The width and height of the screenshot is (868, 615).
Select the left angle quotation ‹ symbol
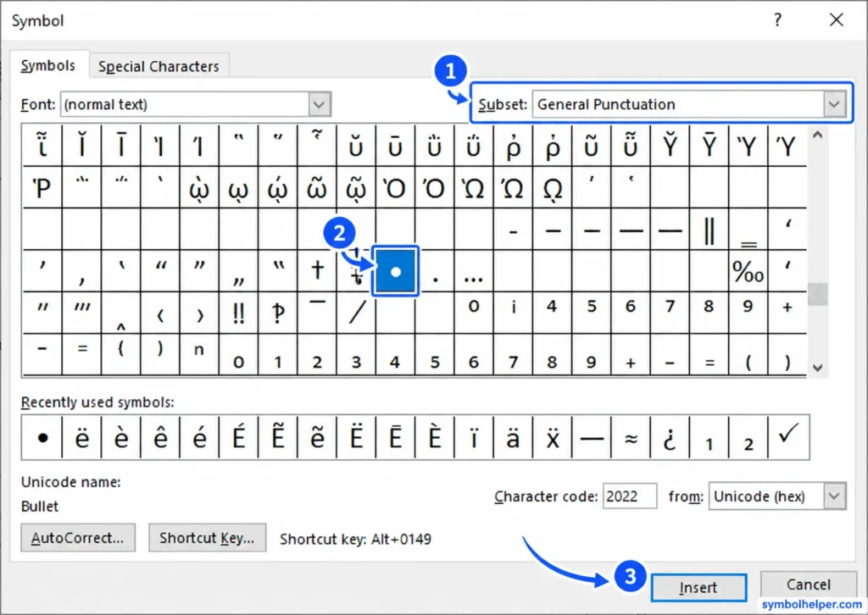(160, 313)
